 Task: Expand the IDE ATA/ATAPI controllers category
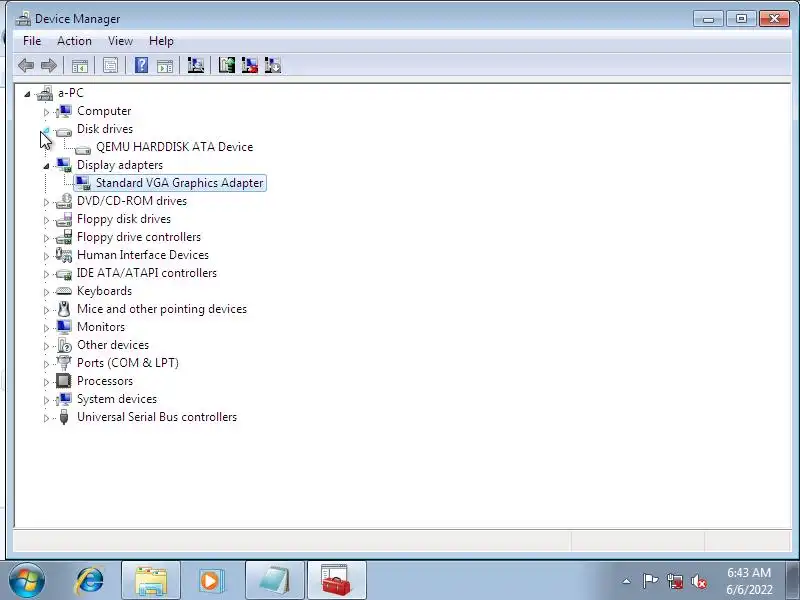click(46, 274)
